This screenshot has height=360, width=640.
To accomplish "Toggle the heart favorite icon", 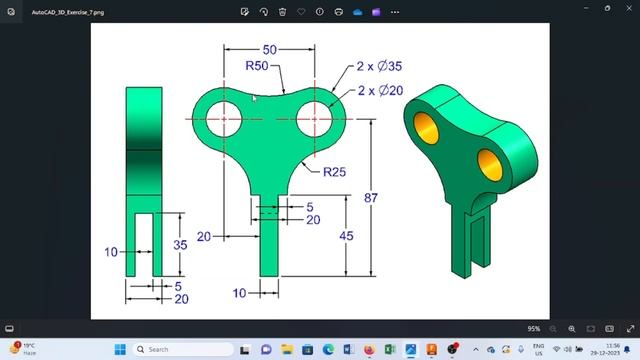I will (x=301, y=12).
